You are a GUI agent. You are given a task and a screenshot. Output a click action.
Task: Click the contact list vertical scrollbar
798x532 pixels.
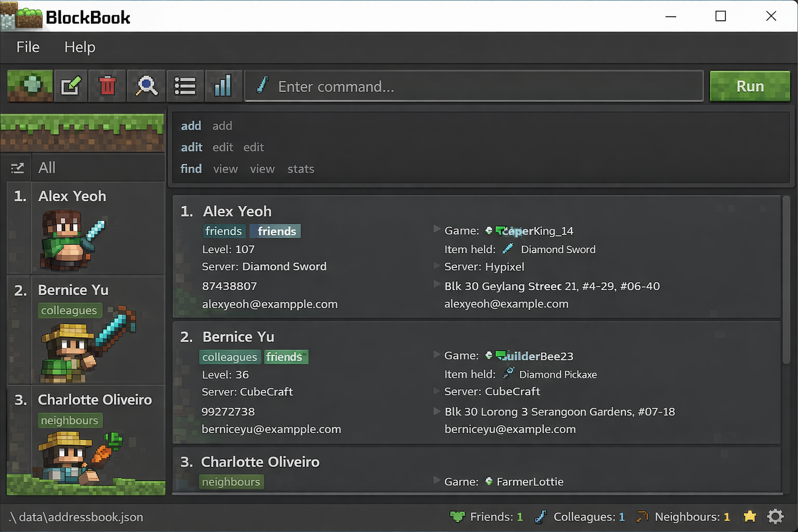[x=787, y=281]
